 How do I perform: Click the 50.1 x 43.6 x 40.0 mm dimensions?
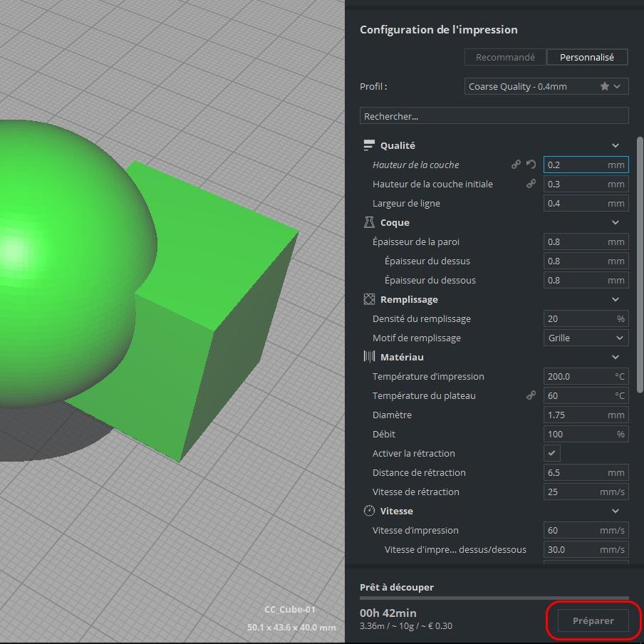pos(291,627)
